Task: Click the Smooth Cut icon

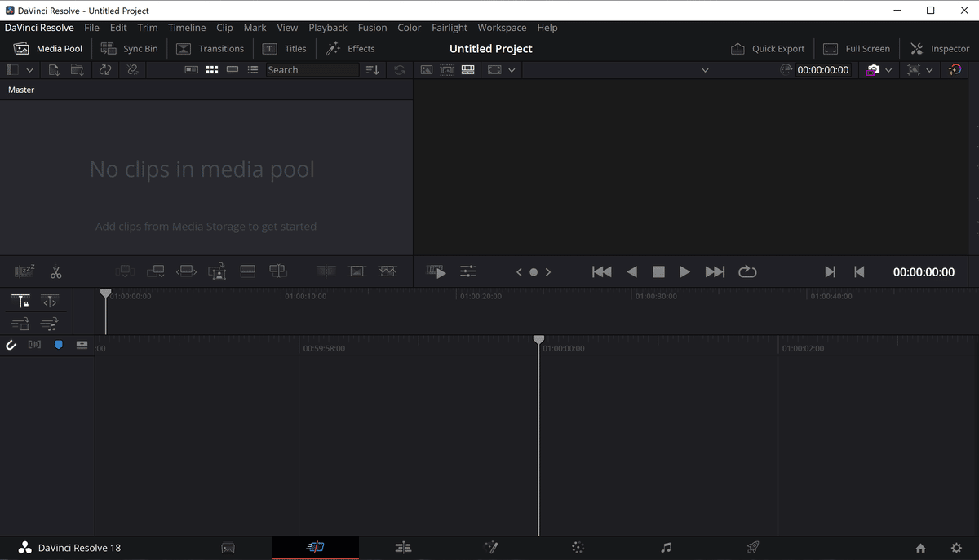Action: [x=388, y=272]
